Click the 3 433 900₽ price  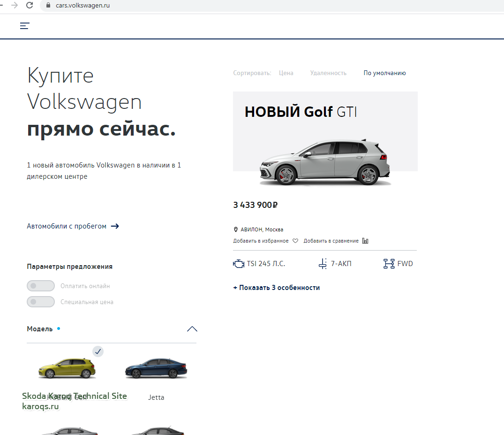click(255, 205)
